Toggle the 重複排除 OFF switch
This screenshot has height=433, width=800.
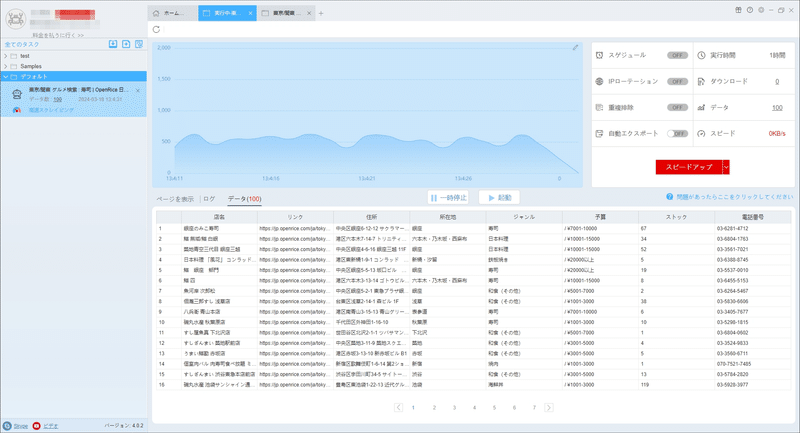tap(678, 108)
